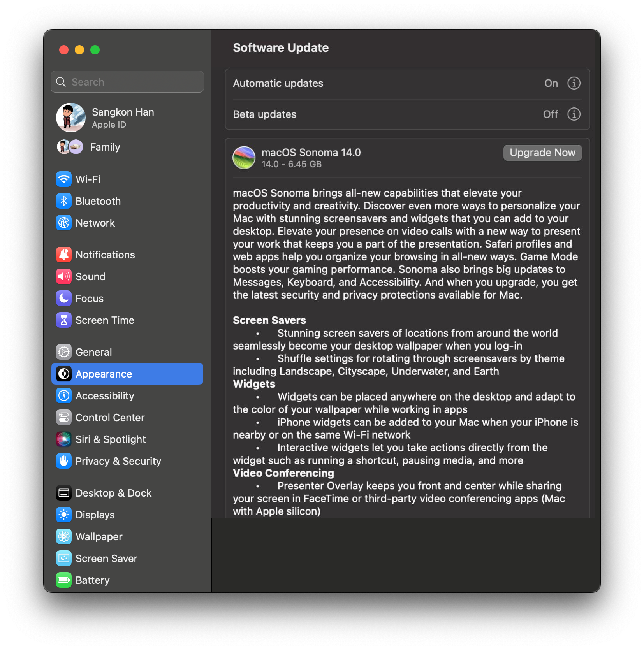Click info icon for Automatic updates
Screen dimensions: 644x650
[574, 83]
